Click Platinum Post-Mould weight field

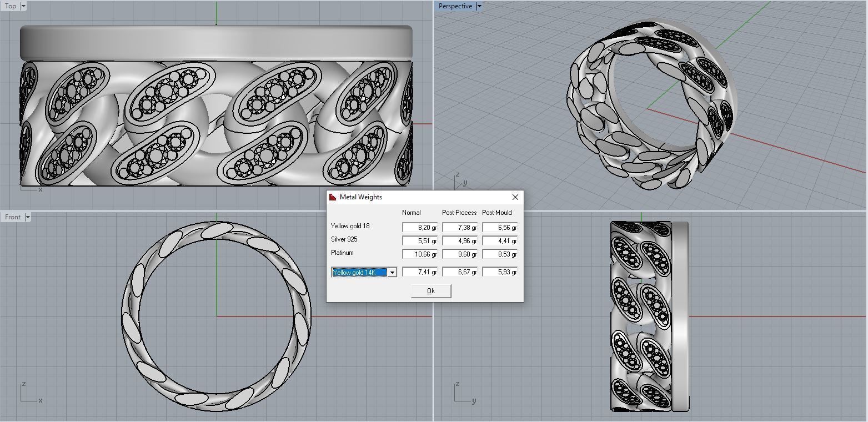click(x=500, y=254)
